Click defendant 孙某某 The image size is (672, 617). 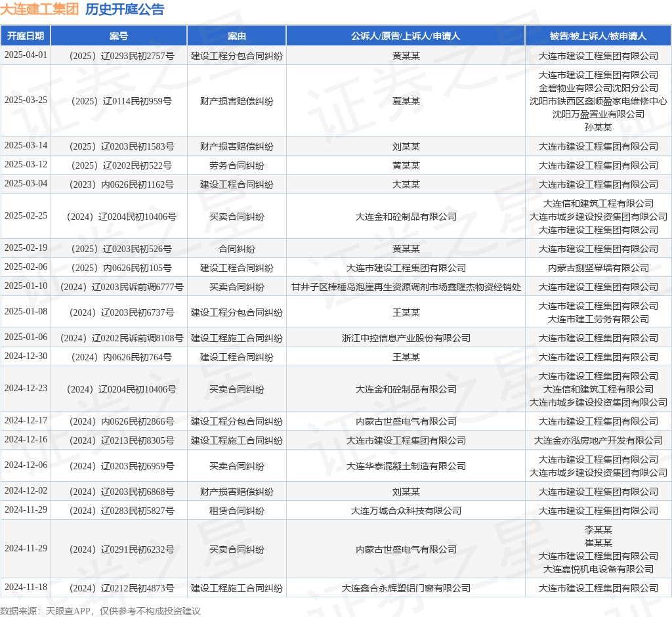tap(598, 127)
